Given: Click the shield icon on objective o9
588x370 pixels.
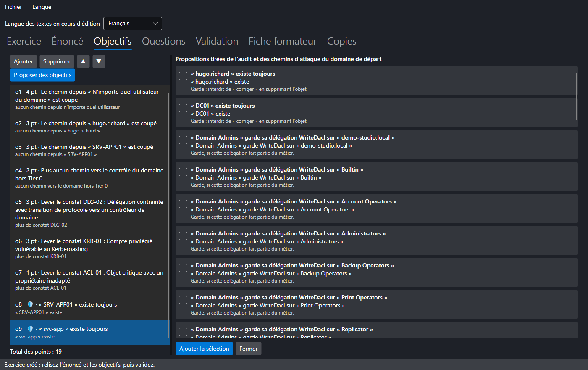Looking at the screenshot, I should click(x=30, y=329).
